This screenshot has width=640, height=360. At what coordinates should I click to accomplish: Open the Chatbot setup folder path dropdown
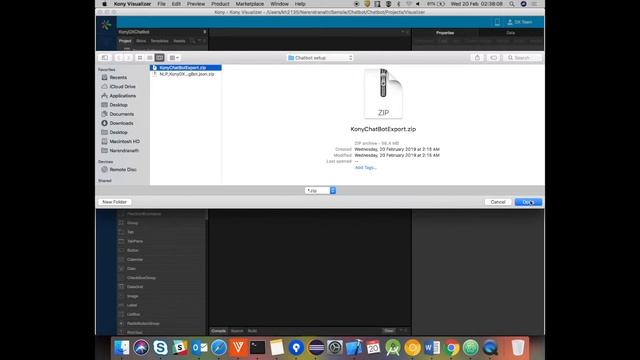click(320, 58)
